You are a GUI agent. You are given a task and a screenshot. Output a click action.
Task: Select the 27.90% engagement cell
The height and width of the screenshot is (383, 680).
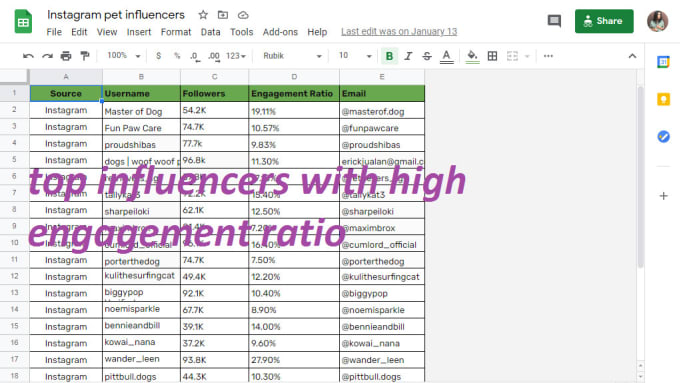click(294, 360)
